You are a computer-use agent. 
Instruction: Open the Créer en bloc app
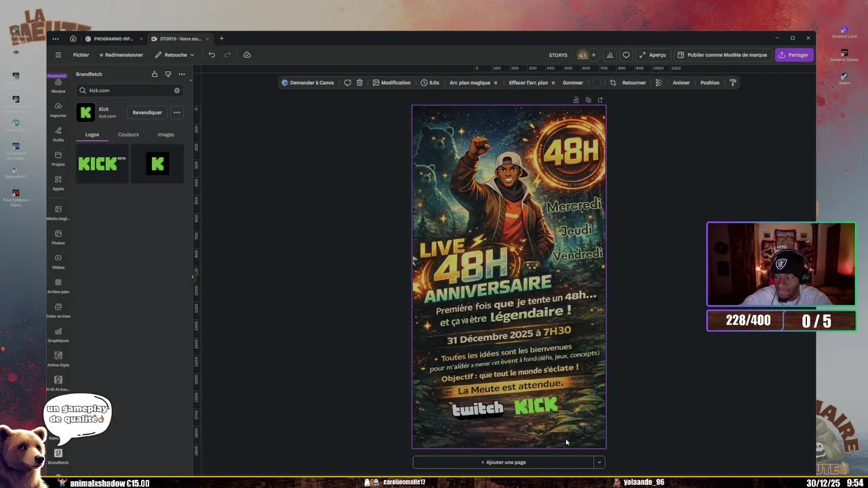click(x=58, y=310)
